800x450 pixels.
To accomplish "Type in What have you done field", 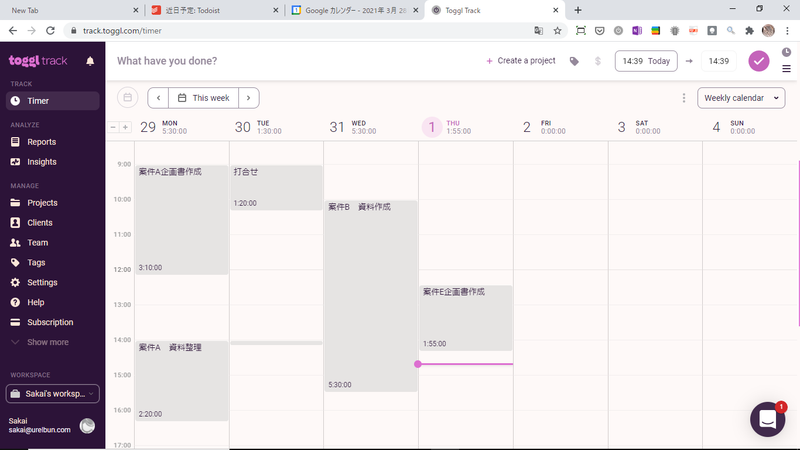I will pos(290,61).
